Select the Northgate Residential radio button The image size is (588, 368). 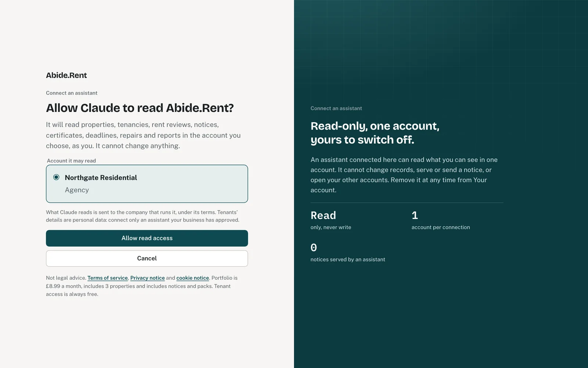click(x=56, y=177)
